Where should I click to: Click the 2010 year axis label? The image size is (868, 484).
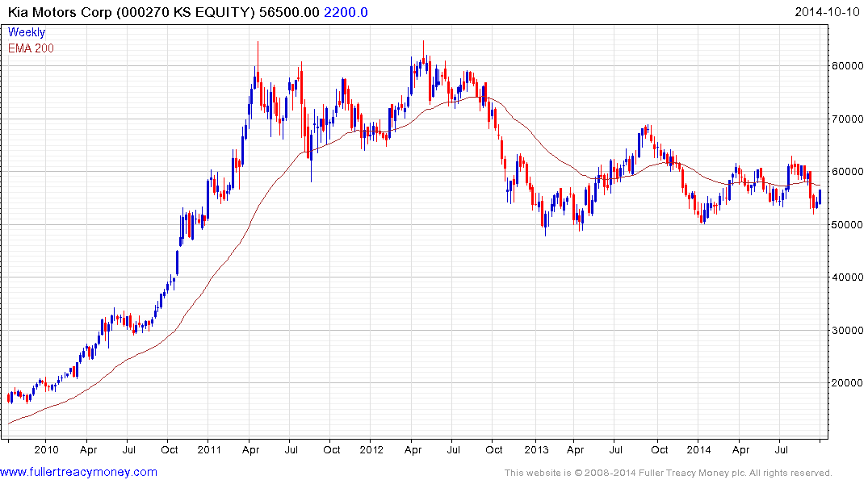(x=46, y=449)
